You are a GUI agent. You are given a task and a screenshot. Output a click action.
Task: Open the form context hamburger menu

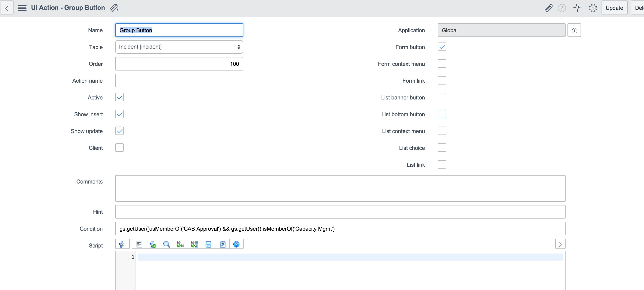(22, 8)
